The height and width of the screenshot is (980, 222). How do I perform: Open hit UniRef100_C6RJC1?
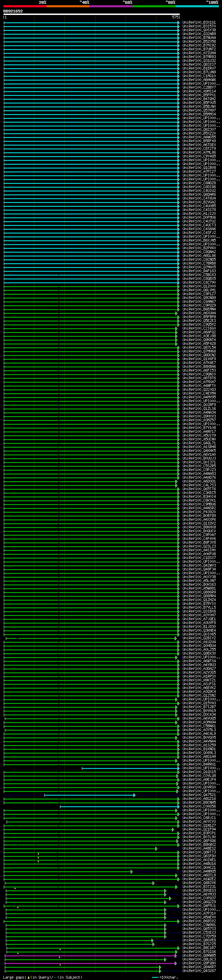[199, 818]
